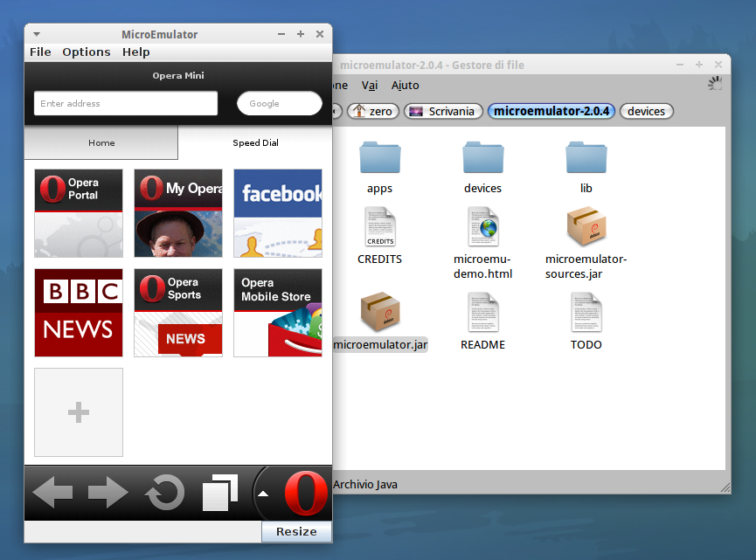Switch to the Speed Dial tab
The width and height of the screenshot is (756, 560).
click(x=255, y=142)
